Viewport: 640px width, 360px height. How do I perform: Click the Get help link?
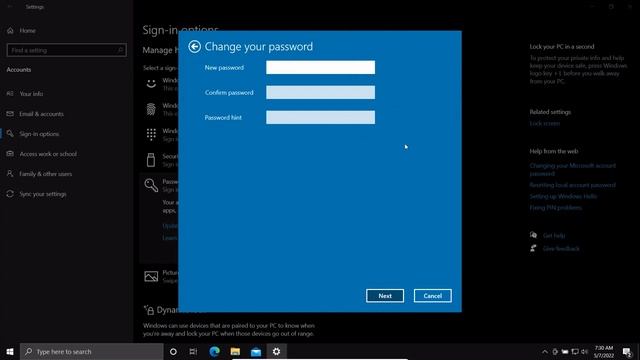(554, 236)
